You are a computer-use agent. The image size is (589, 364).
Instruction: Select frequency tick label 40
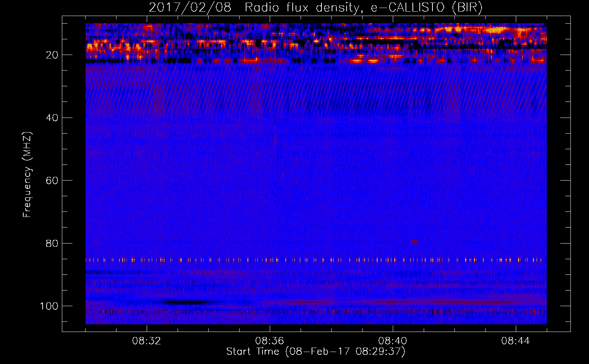52,118
